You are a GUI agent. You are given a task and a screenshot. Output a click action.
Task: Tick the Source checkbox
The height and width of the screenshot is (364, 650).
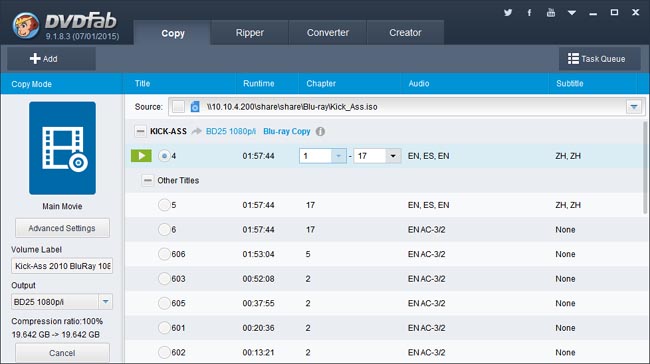pos(178,107)
